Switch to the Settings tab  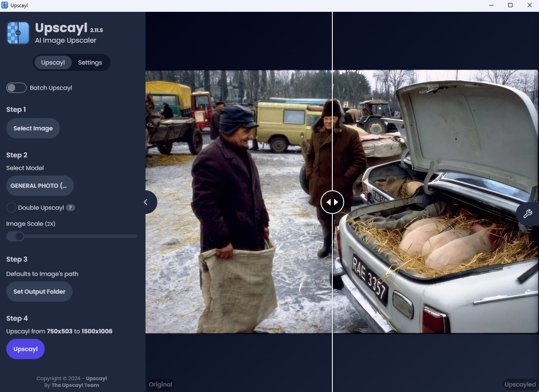point(90,62)
